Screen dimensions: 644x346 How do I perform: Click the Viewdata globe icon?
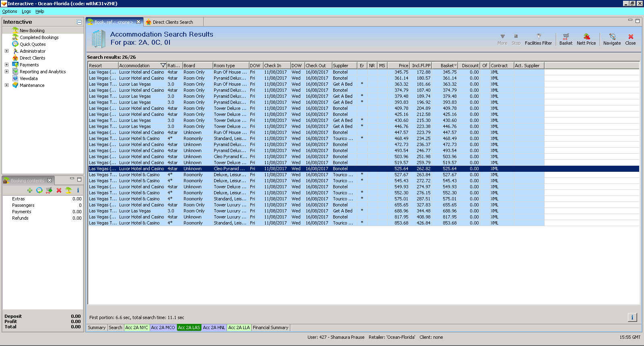[15, 78]
